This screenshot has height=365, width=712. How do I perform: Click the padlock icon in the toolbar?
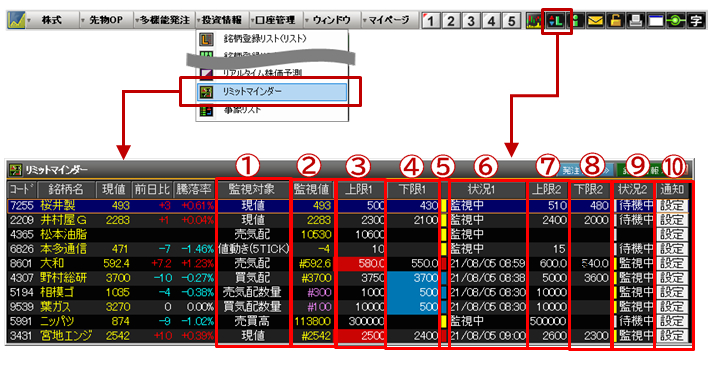615,21
